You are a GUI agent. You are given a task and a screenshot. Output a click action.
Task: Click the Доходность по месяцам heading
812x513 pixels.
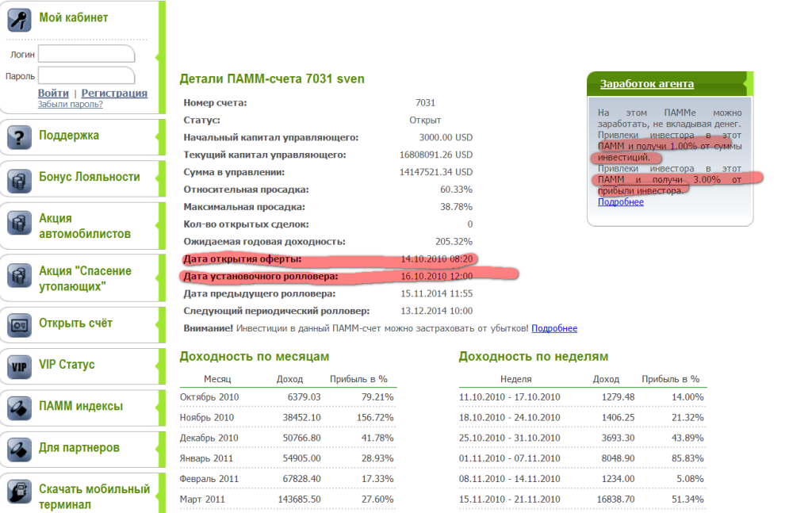255,357
